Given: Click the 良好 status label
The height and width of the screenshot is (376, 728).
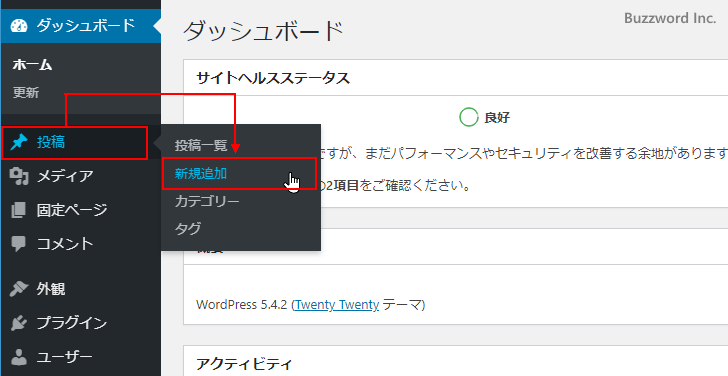Looking at the screenshot, I should coord(497,118).
